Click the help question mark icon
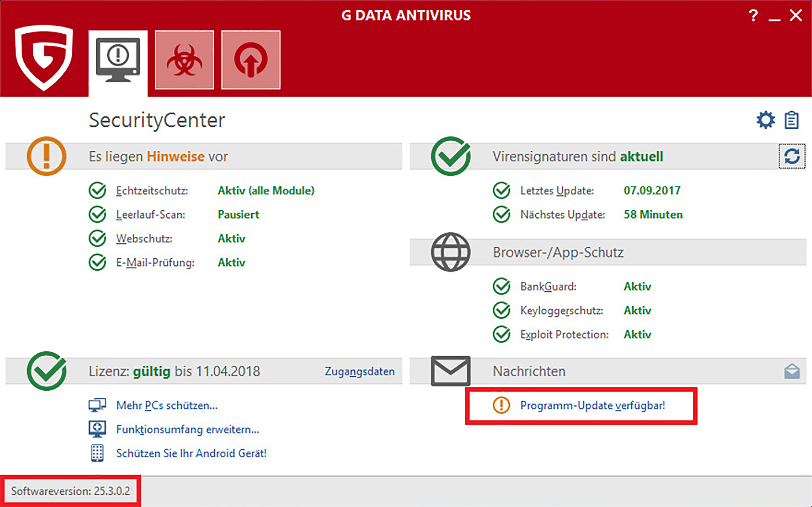The image size is (812, 507). (753, 15)
